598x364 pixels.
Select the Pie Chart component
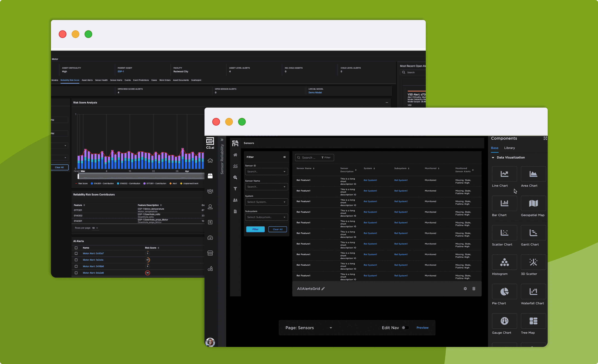click(504, 291)
